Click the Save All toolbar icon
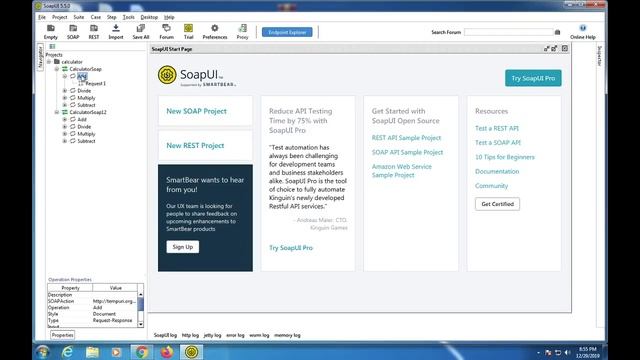The image size is (640, 360). click(x=141, y=28)
